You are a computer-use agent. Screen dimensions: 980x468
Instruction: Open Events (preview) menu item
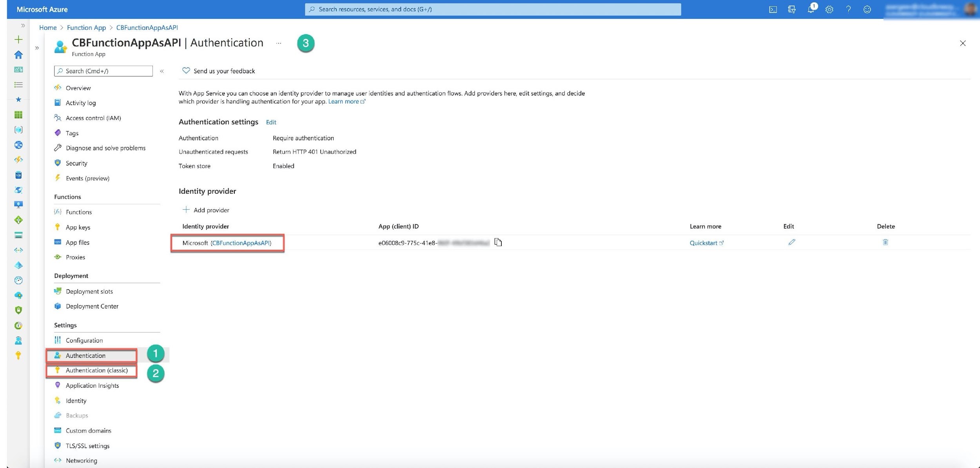pos(87,178)
